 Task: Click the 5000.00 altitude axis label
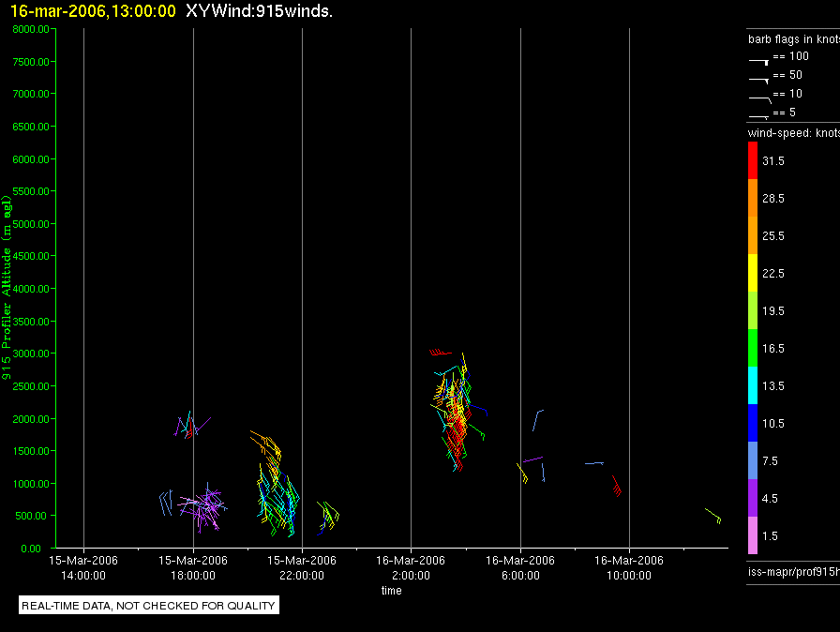pyautogui.click(x=31, y=224)
